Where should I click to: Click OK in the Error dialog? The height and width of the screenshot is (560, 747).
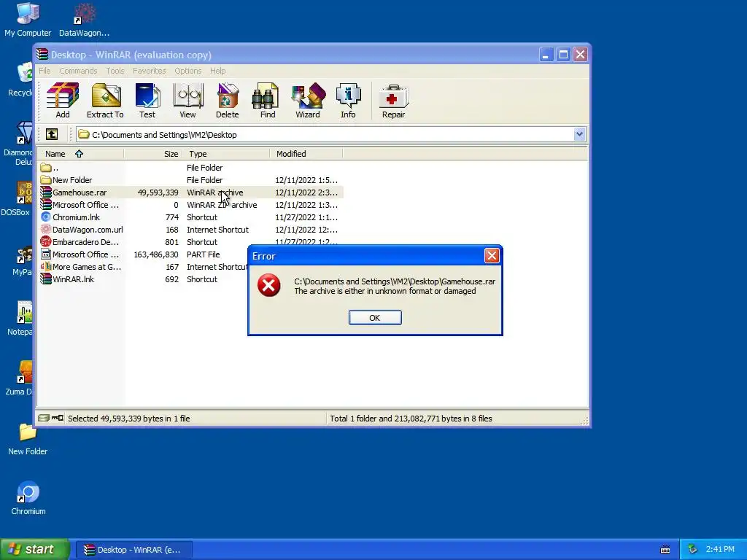coord(375,318)
